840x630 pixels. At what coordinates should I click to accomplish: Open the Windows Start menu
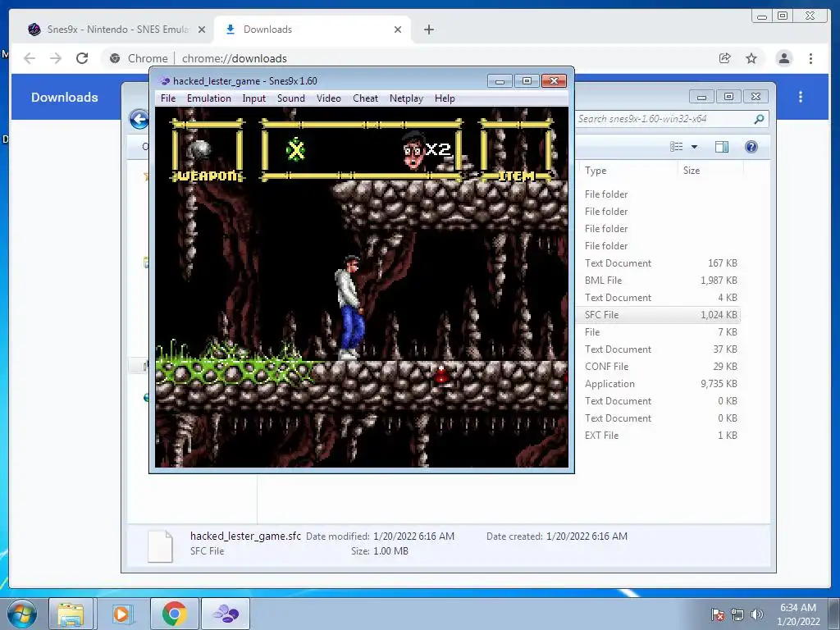pos(22,614)
